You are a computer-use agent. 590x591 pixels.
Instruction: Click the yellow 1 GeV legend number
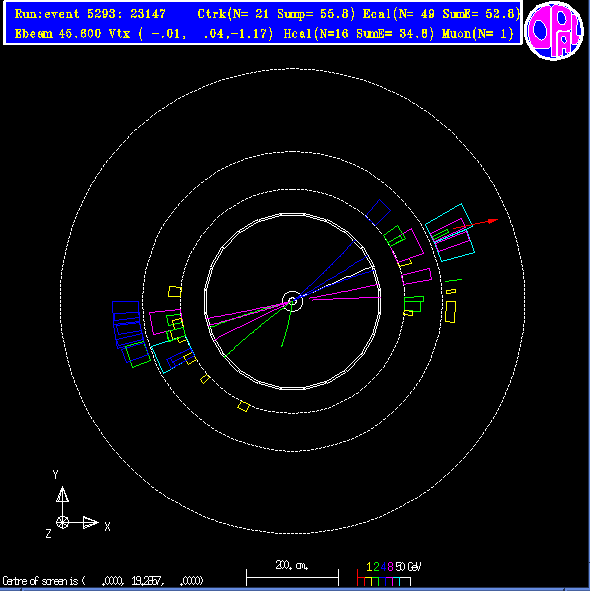[369, 567]
